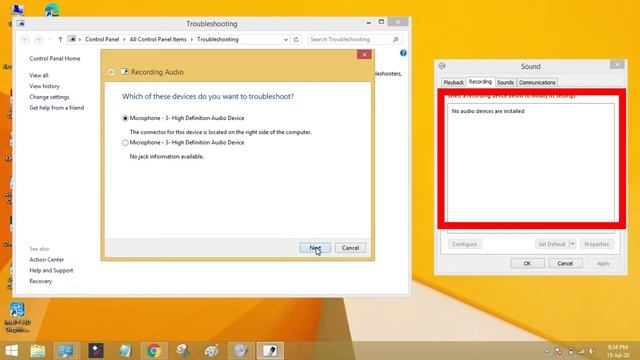Click the search magnifier icon in Troubleshooting
The width and height of the screenshot is (640, 360).
click(396, 40)
